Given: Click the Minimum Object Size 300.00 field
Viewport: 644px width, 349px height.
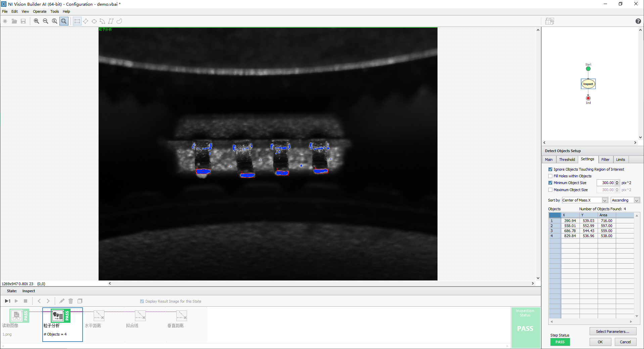Looking at the screenshot, I should coord(606,183).
